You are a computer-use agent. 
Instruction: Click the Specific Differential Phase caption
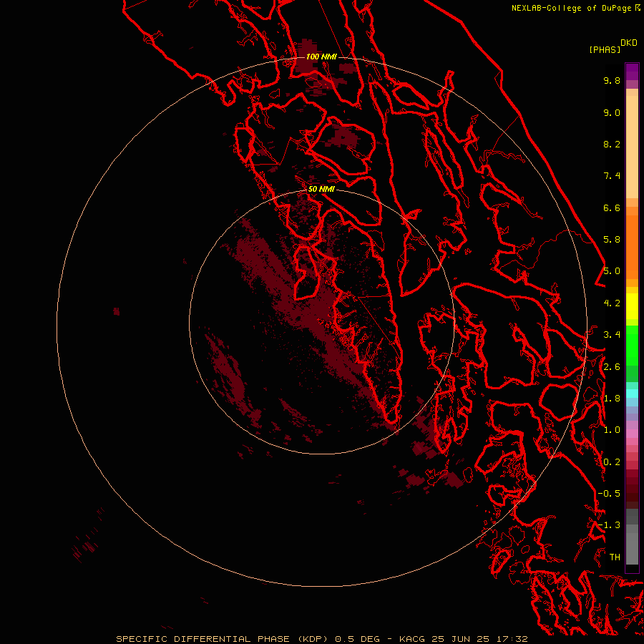[321, 639]
